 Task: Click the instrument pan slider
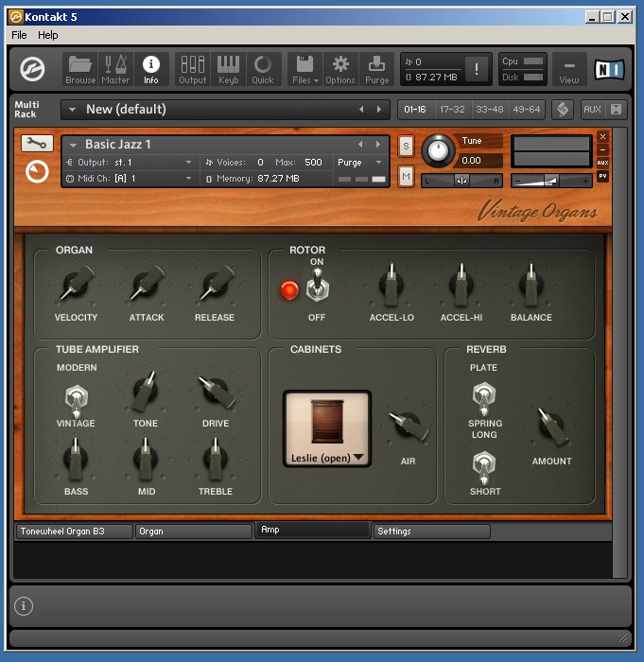click(461, 180)
